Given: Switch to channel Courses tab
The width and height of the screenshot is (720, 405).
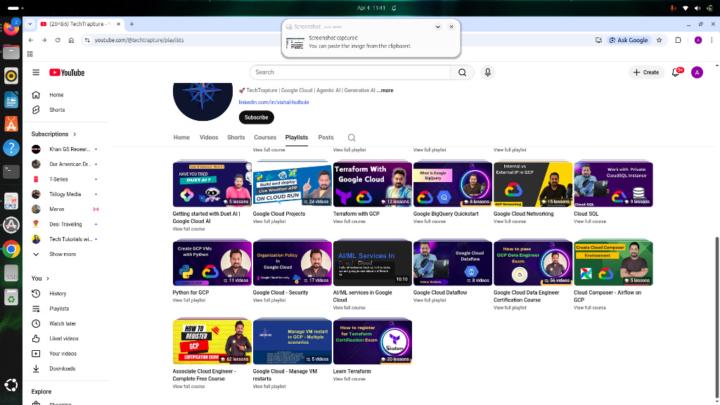Looking at the screenshot, I should 265,137.
